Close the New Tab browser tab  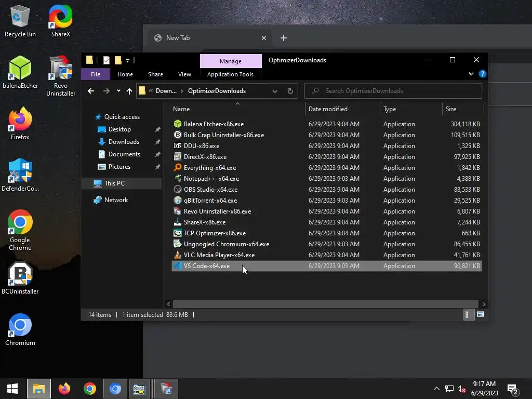(x=263, y=38)
